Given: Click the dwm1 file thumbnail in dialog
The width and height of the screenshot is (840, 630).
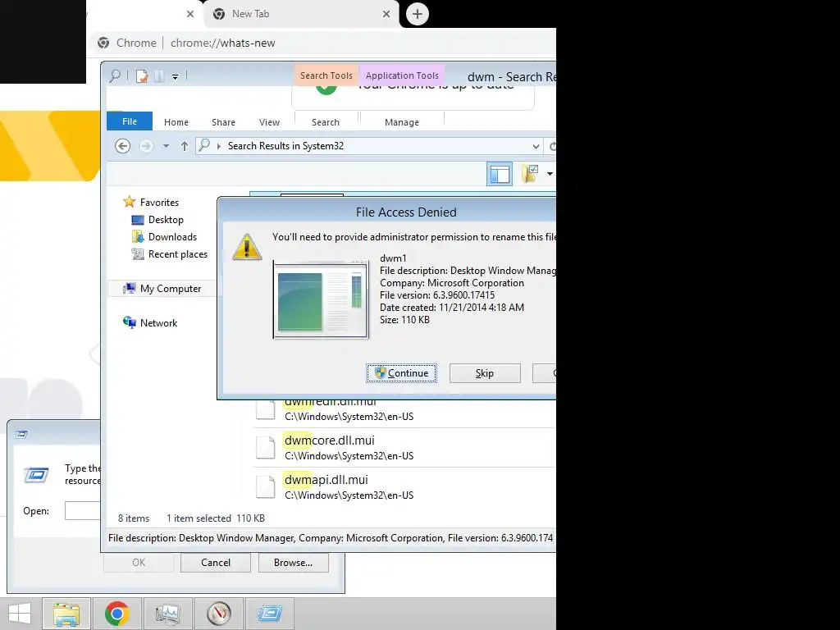Looking at the screenshot, I should tap(321, 299).
